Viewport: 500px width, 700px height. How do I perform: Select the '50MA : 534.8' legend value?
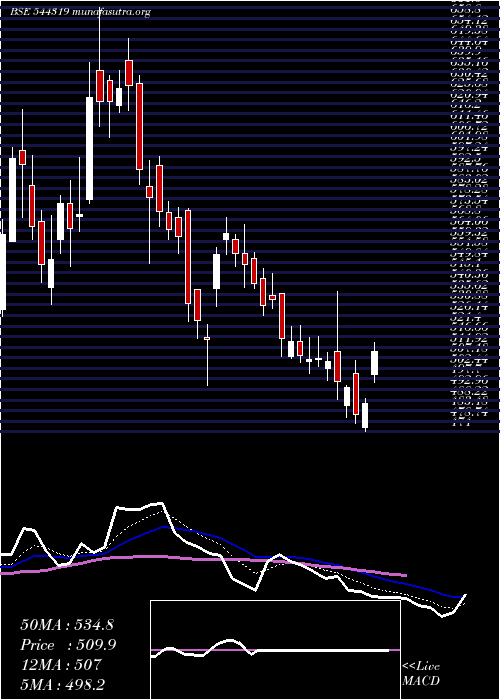(67, 625)
